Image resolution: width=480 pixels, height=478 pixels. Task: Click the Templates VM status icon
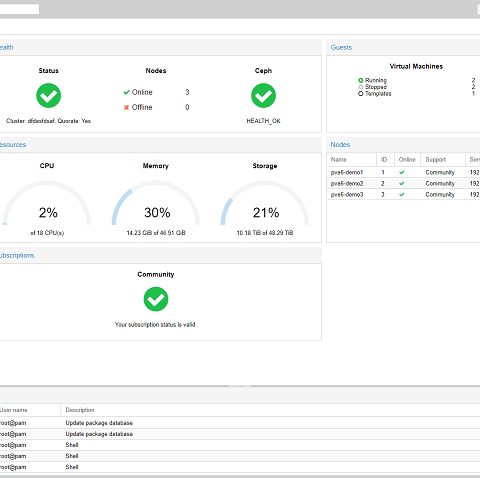click(360, 94)
